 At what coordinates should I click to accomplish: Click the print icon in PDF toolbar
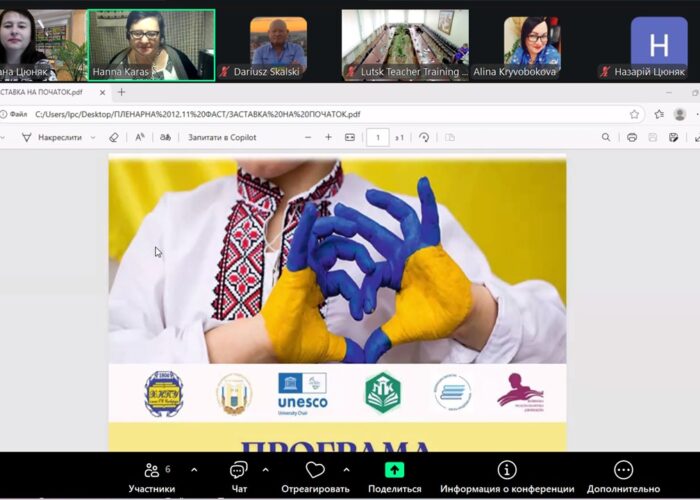coord(632,137)
